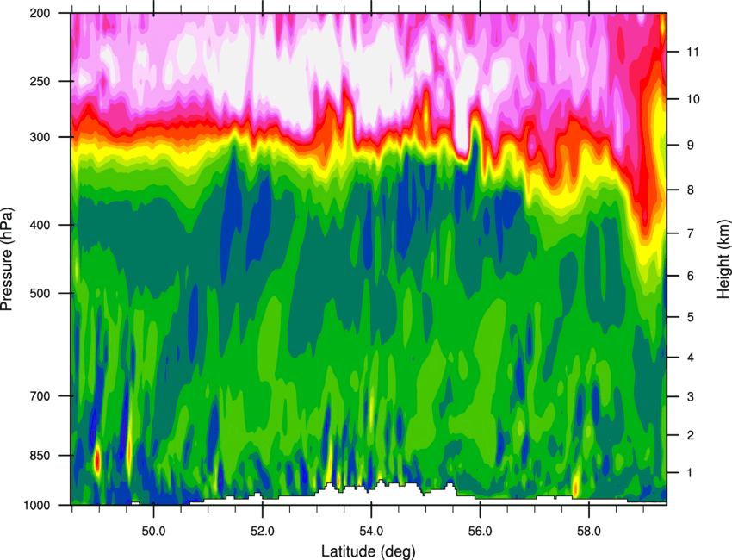
Task: Click the 1000 pressure tick label
Action: coord(37,506)
